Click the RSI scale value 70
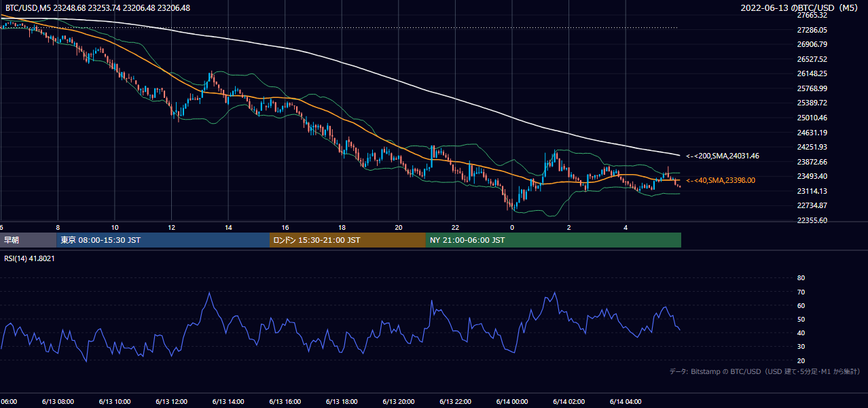The height and width of the screenshot is (408, 868). 801,292
